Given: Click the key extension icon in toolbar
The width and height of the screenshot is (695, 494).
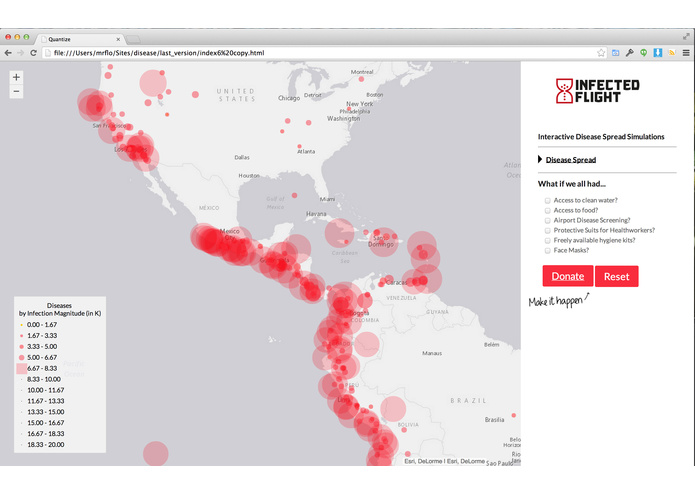Looking at the screenshot, I should 629,53.
